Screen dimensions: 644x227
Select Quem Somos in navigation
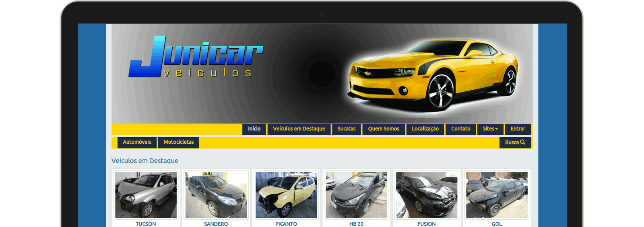point(383,129)
